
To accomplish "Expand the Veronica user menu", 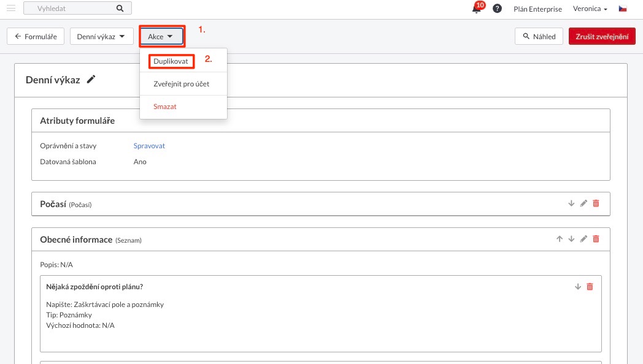I will (x=590, y=9).
